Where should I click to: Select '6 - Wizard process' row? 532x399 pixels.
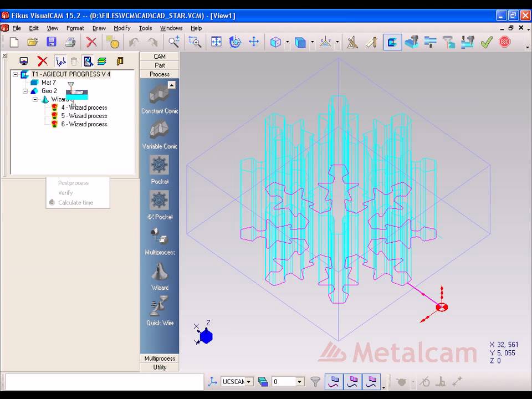click(84, 124)
